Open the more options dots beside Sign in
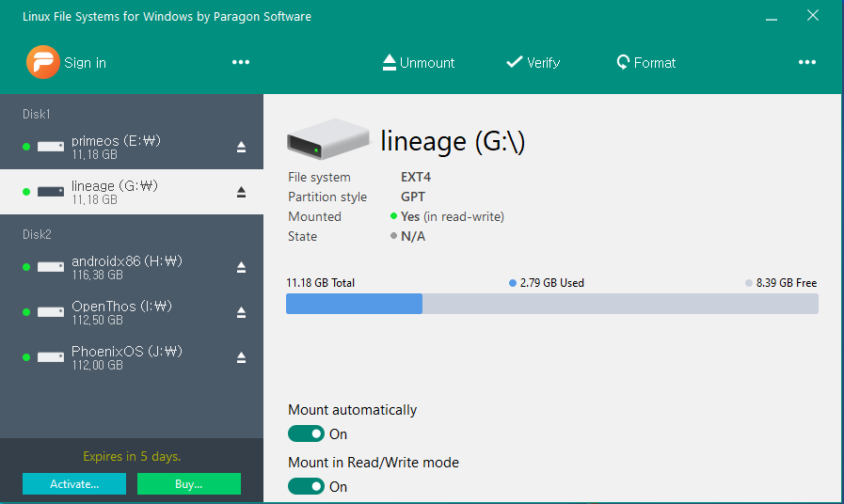Screen dimensions: 844x504 [241, 62]
